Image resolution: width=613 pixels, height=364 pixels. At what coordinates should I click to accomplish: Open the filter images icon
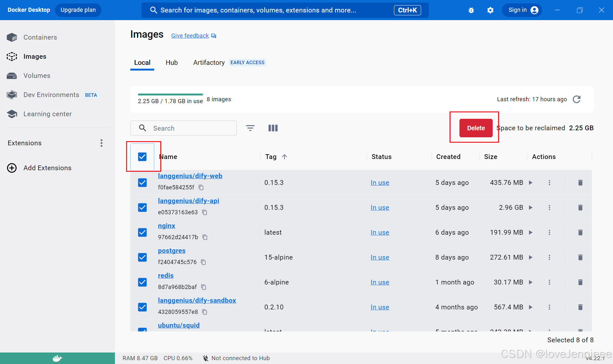(250, 128)
